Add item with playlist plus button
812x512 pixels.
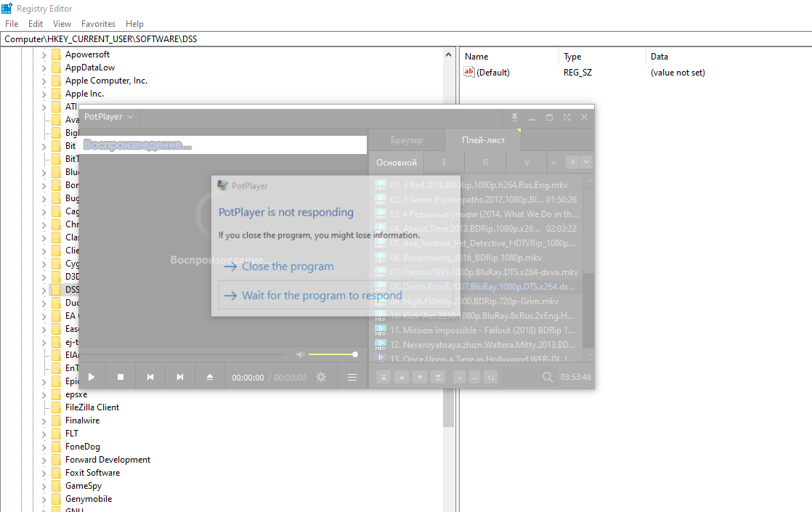click(x=459, y=378)
